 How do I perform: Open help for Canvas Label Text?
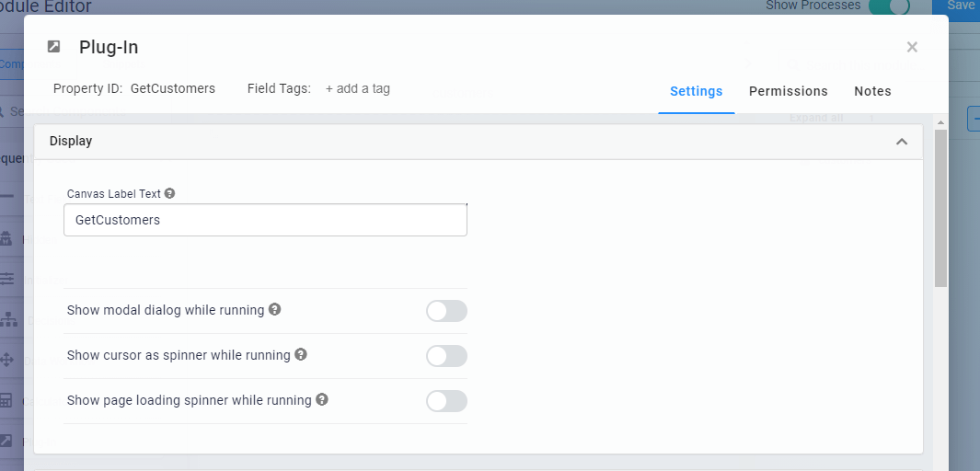pos(169,194)
